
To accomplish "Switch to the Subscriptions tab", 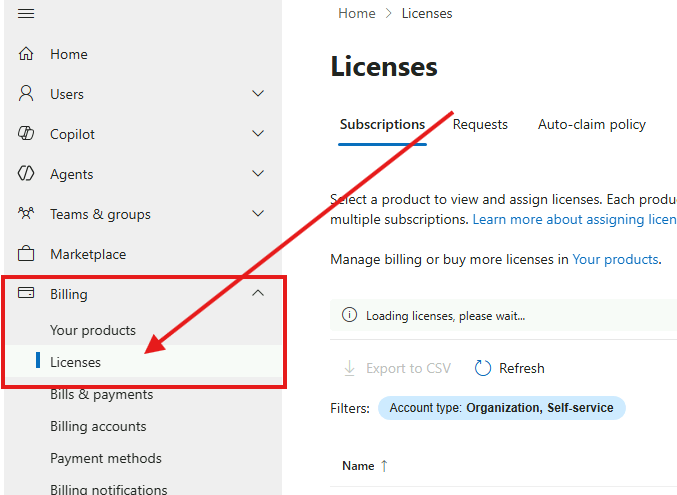I will coord(382,124).
